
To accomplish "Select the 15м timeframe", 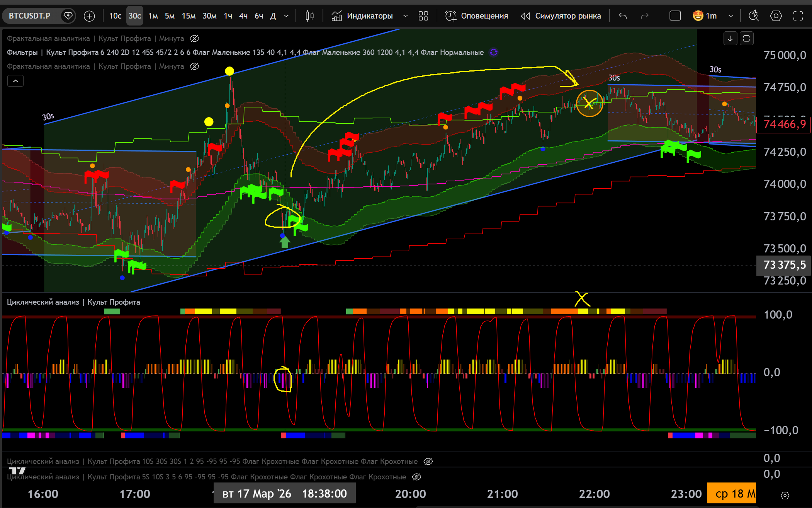I will (x=189, y=16).
